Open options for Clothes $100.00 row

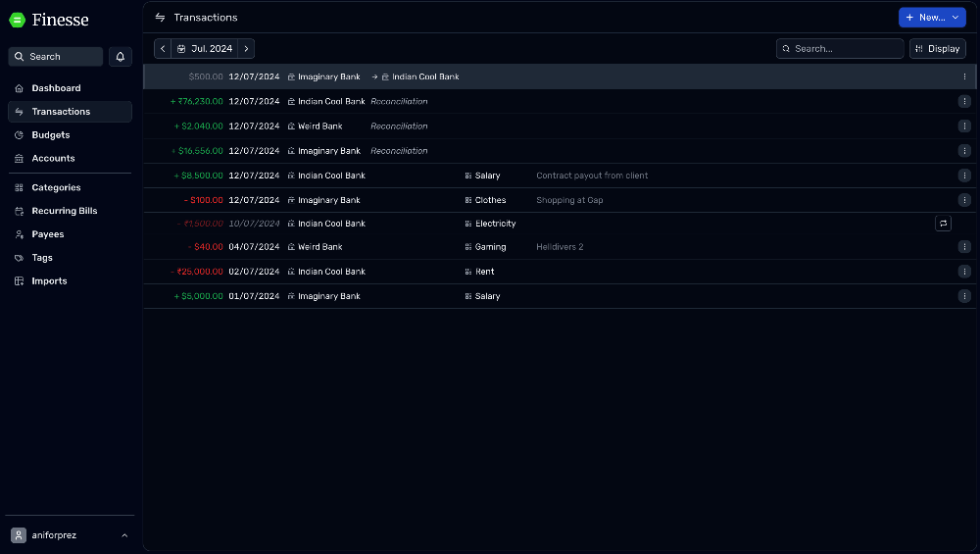click(x=964, y=200)
